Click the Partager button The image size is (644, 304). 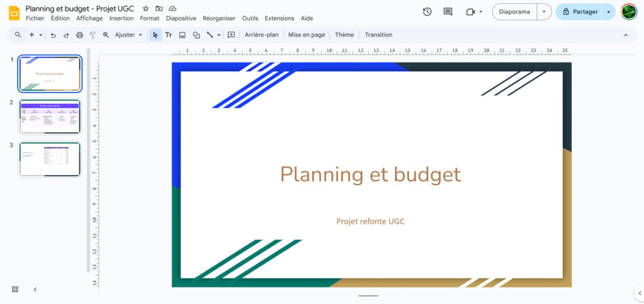tap(579, 12)
